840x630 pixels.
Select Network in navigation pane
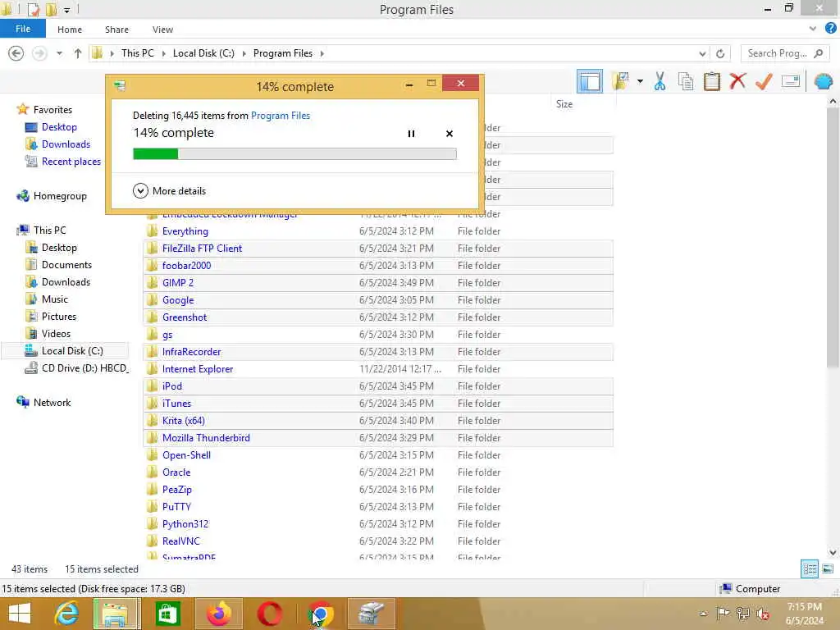tap(52, 402)
